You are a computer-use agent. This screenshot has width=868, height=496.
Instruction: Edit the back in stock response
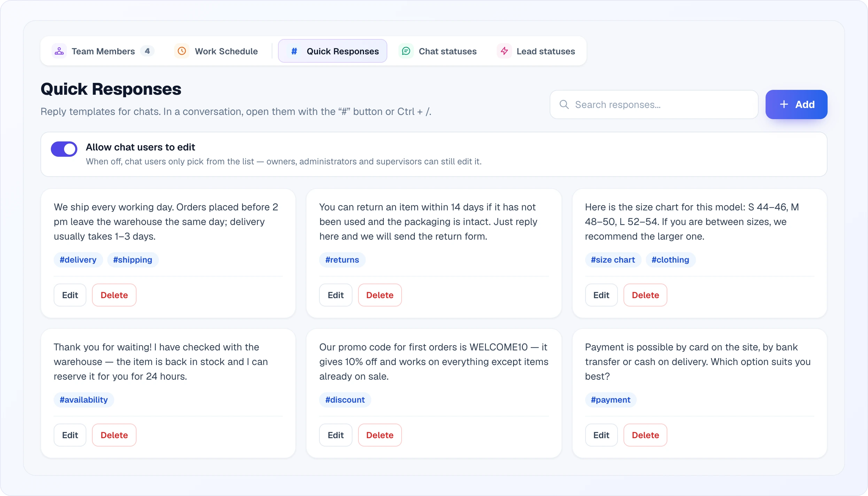point(70,435)
